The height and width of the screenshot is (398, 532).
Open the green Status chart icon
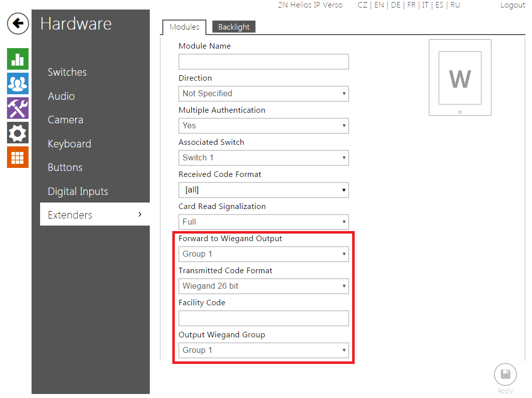pos(18,59)
